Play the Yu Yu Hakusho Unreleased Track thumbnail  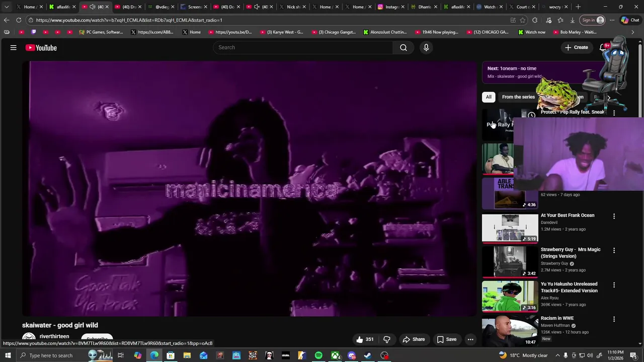click(510, 296)
